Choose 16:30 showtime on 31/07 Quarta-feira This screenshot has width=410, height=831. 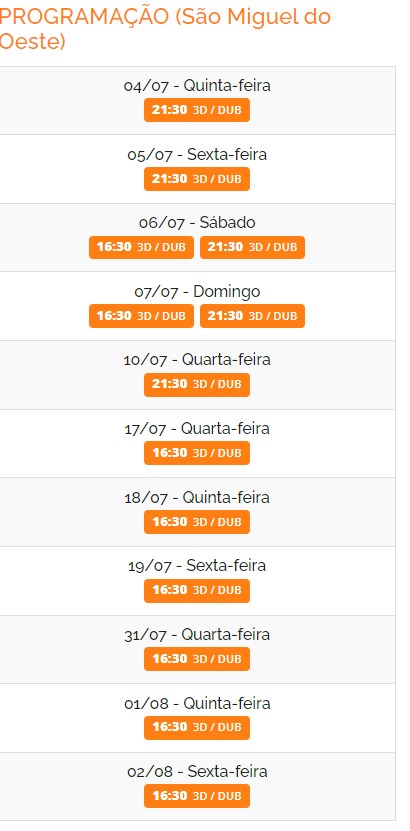click(x=197, y=659)
